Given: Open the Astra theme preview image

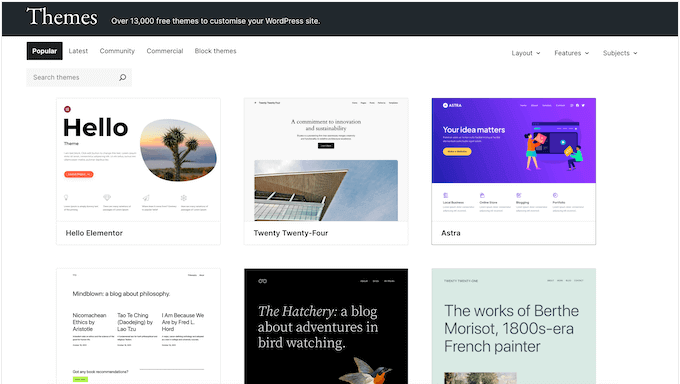Looking at the screenshot, I should [513, 160].
